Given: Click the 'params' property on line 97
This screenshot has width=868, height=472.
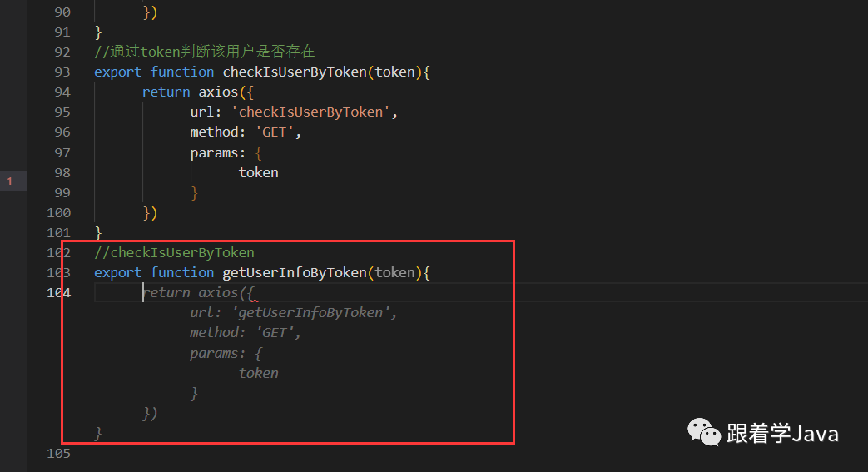Looking at the screenshot, I should point(214,153).
